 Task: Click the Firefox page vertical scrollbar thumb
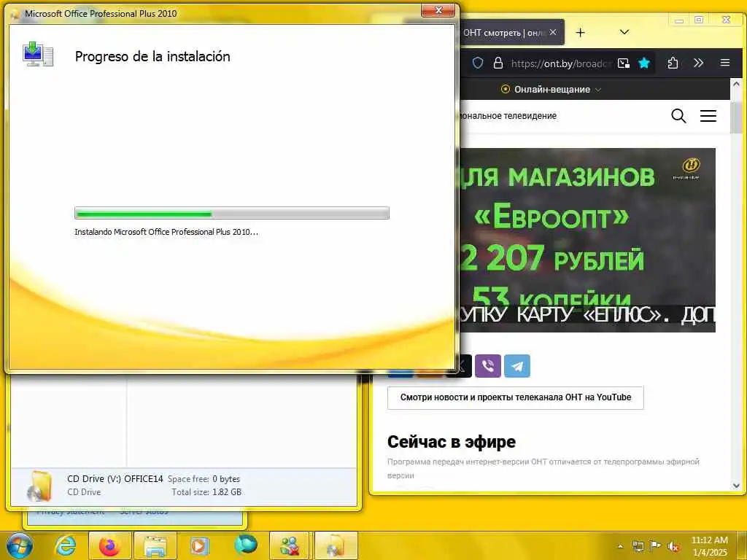tap(736, 117)
